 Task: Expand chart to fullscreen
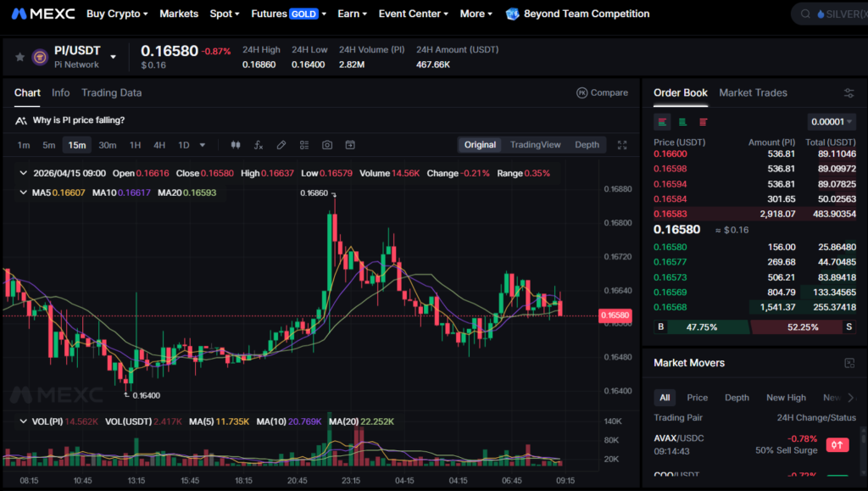tap(622, 145)
